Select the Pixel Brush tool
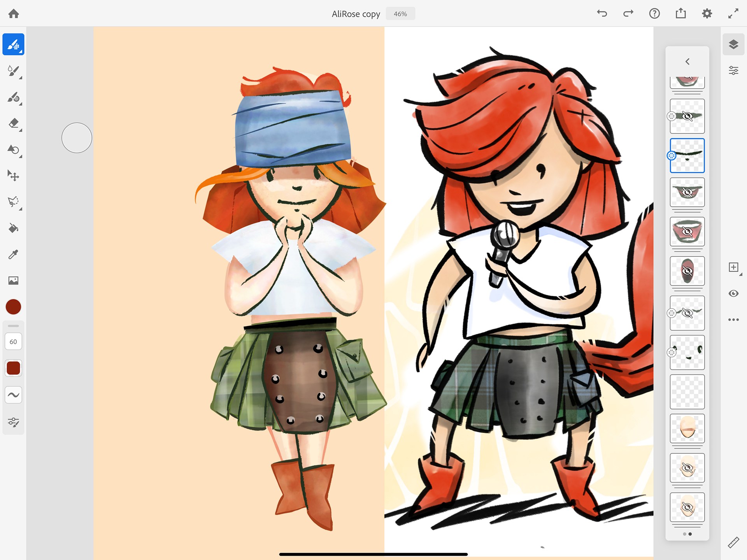747x560 pixels. point(13,45)
